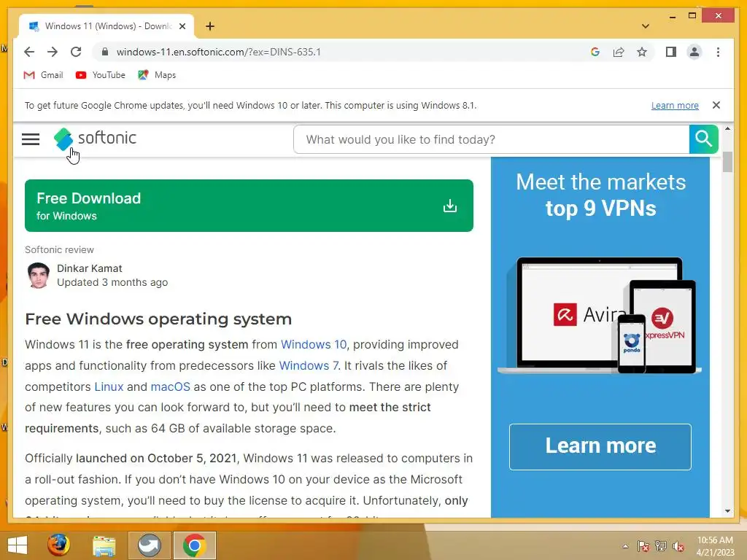Switch to Chrome in the taskbar
Viewport: 747px width, 560px height.
coord(194,545)
